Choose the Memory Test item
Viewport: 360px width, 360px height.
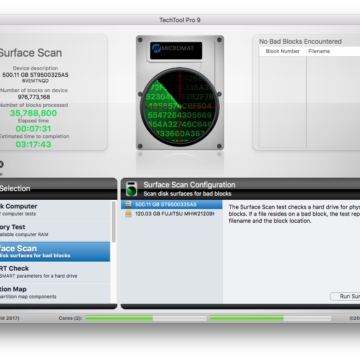pyautogui.click(x=55, y=230)
